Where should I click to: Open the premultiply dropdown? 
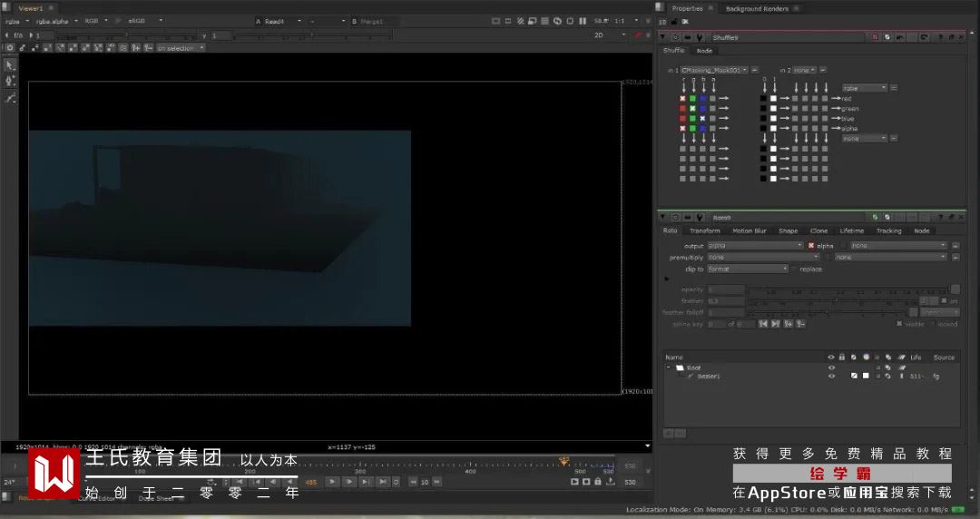(762, 257)
